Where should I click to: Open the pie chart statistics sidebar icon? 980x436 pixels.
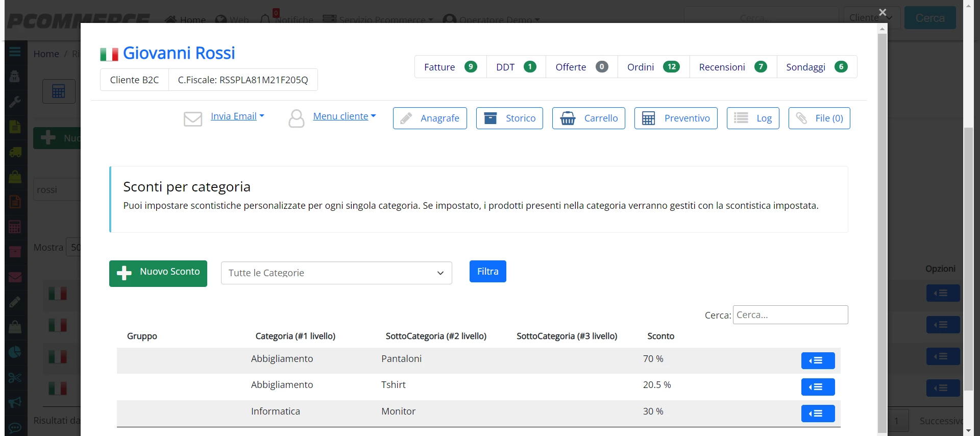(15, 352)
